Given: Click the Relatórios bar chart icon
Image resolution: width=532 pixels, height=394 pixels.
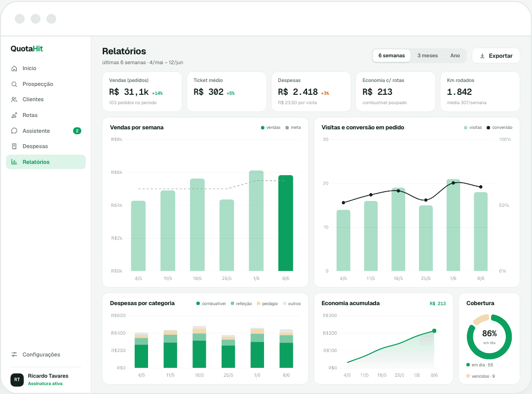Looking at the screenshot, I should (x=14, y=162).
